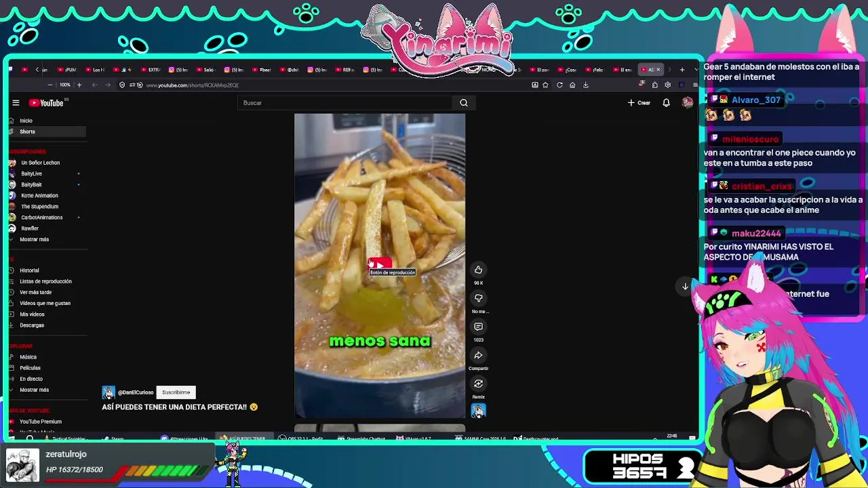Open En directo under Explorar
The width and height of the screenshot is (868, 488).
pos(31,379)
